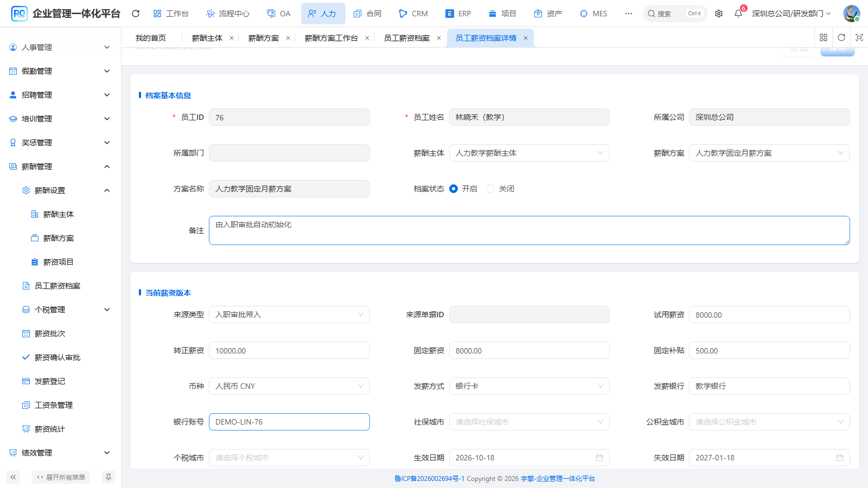Click the more modules ellipsis icon
Viewport: 868px width, 488px height.
tap(629, 14)
